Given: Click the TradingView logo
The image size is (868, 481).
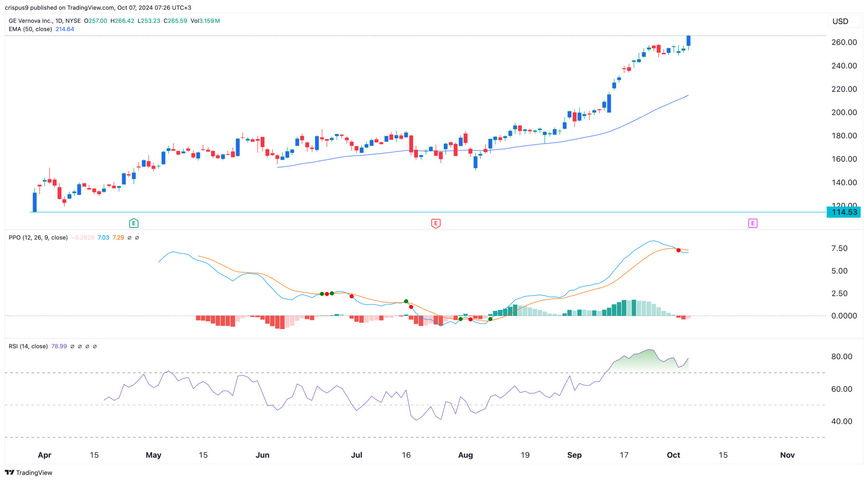Looking at the screenshot, I should 28,473.
